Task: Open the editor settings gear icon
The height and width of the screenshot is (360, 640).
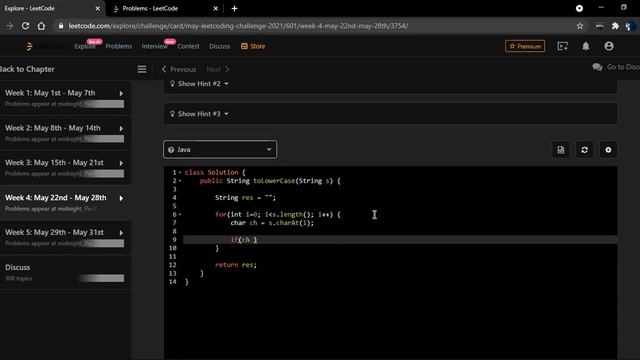Action: point(608,150)
